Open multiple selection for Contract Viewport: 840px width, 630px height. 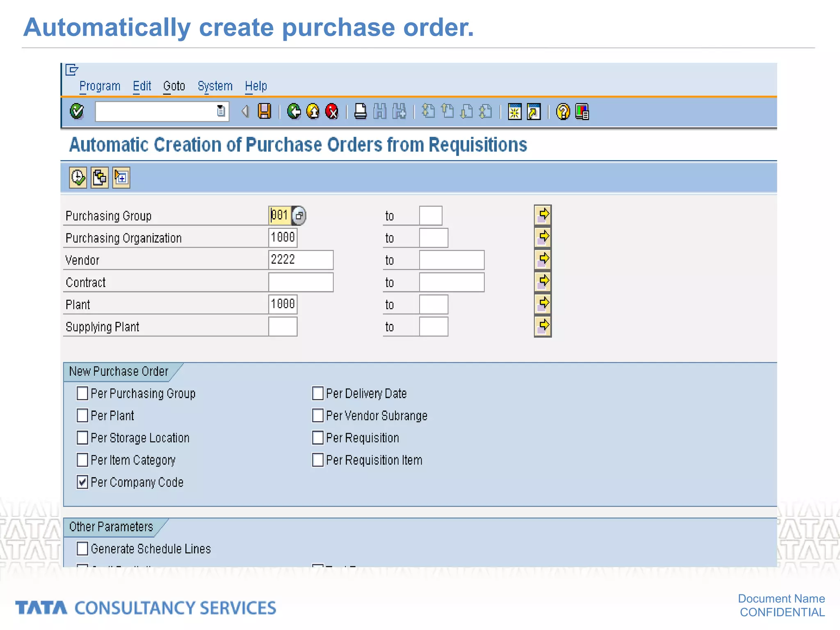coord(543,281)
